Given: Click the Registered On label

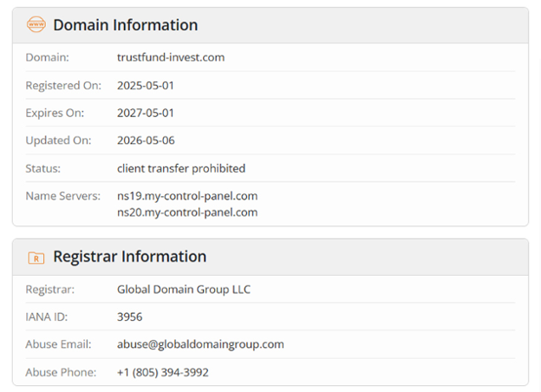Looking at the screenshot, I should 63,86.
